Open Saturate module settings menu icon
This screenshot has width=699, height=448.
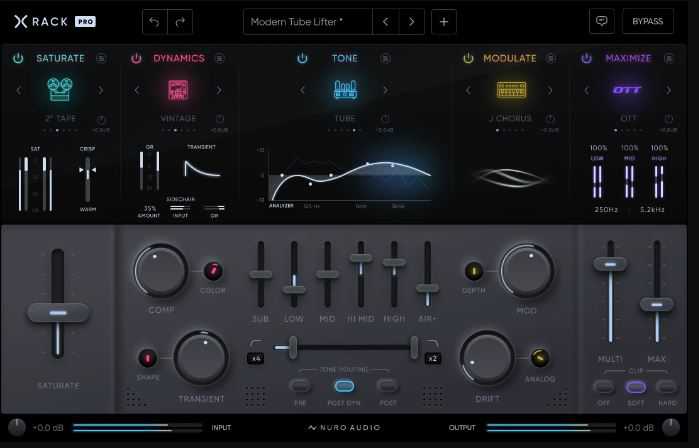[x=101, y=58]
